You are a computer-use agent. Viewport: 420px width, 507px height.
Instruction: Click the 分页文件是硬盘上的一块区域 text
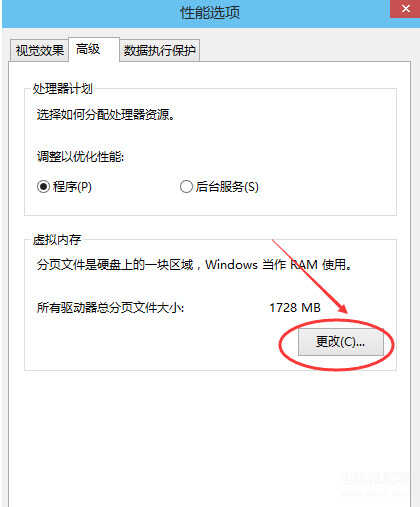pyautogui.click(x=115, y=265)
